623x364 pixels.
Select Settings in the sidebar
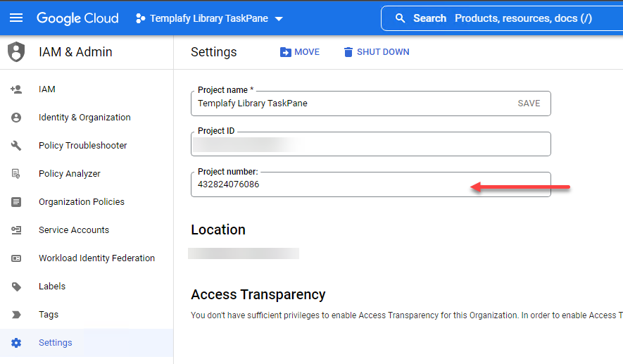[87, 343]
